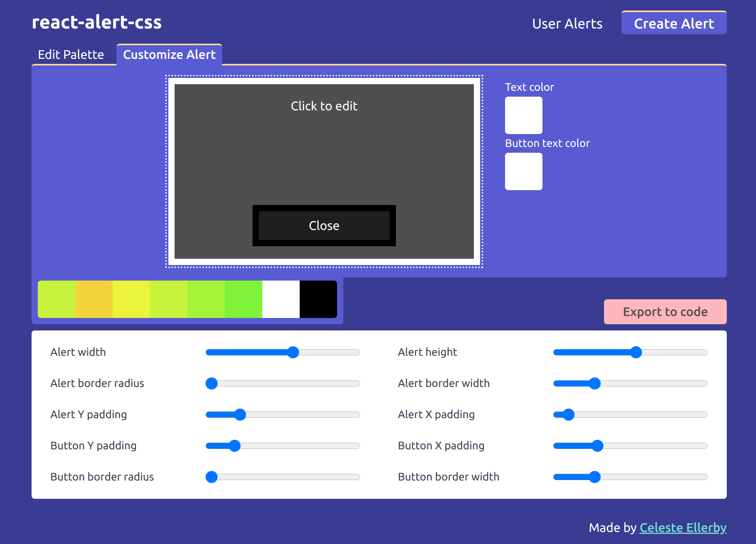This screenshot has width=756, height=544.
Task: Click the Close button in alert preview
Action: click(x=324, y=226)
